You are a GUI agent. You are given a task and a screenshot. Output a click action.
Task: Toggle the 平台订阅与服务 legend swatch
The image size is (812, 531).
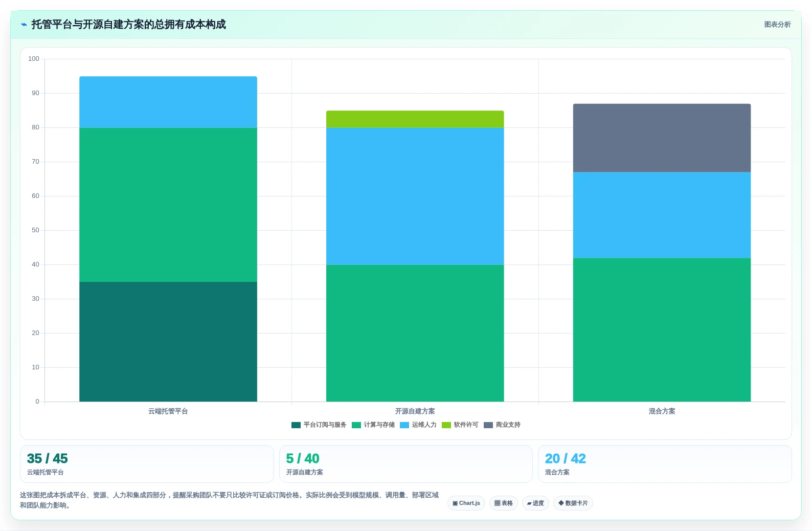(x=296, y=425)
